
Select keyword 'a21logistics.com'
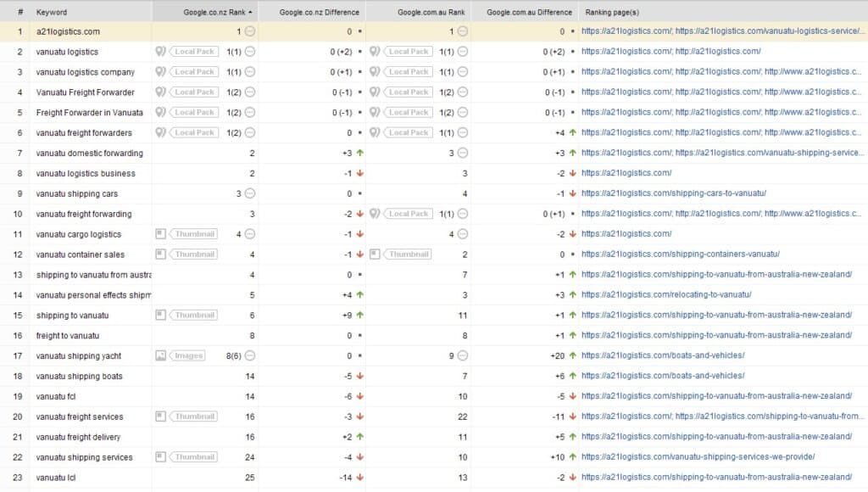coord(68,31)
